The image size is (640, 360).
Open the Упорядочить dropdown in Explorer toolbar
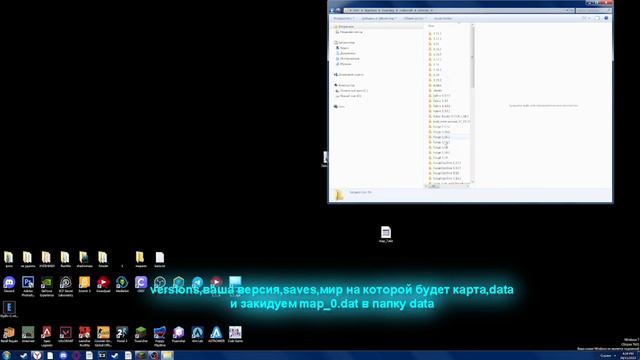343,18
